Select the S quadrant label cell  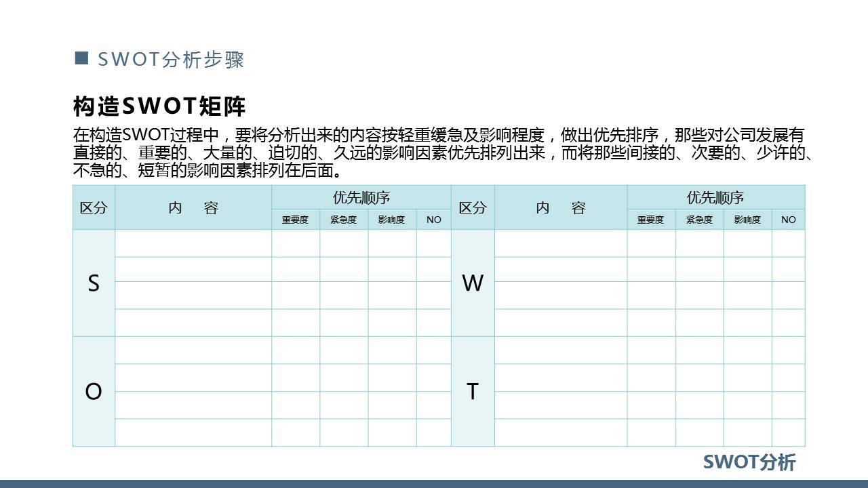pos(94,284)
